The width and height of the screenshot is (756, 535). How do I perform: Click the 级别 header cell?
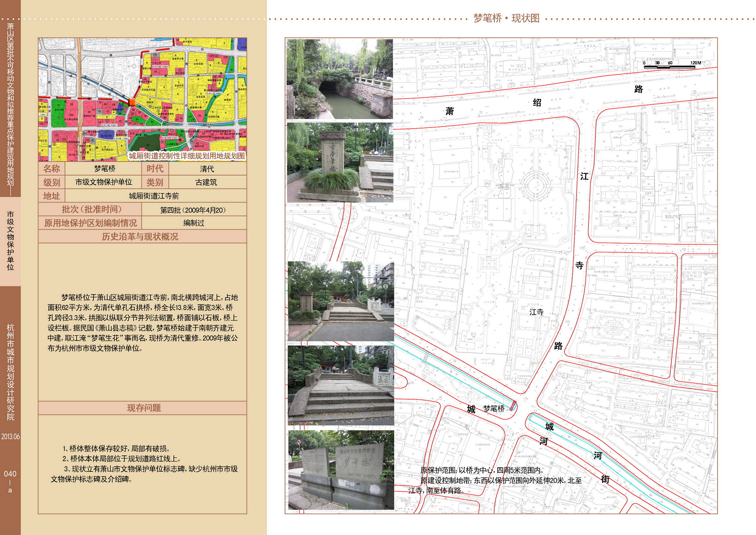pos(52,182)
